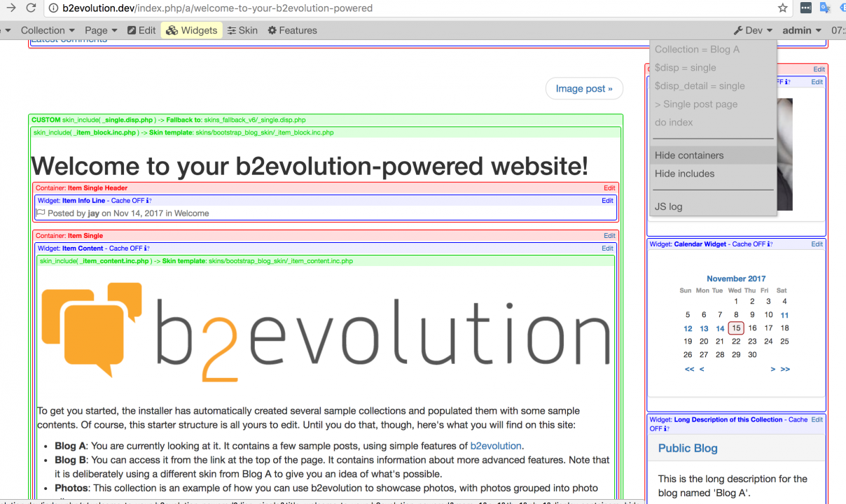Click the 'Public Blog' heading in the sidebar

688,448
